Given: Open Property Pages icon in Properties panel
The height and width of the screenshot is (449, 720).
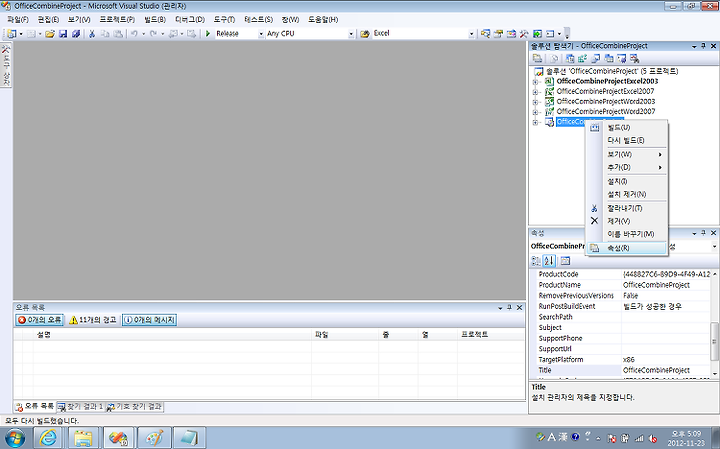Looking at the screenshot, I should click(x=565, y=261).
